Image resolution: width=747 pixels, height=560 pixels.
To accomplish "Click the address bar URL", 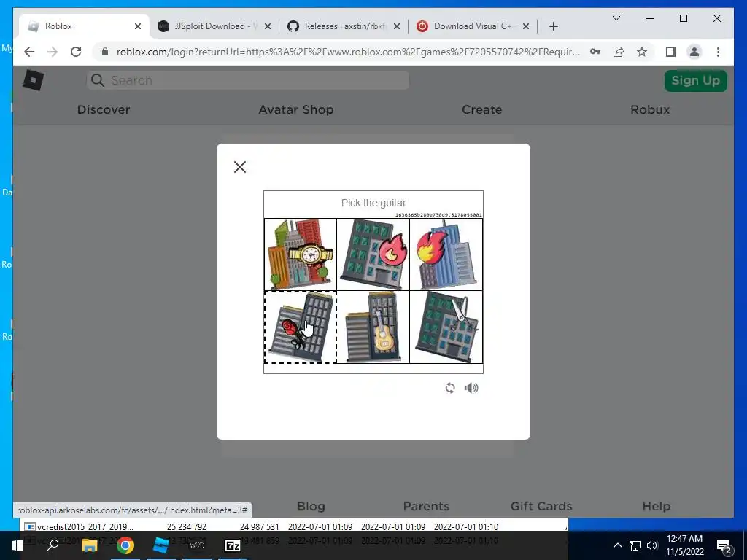I will (348, 52).
